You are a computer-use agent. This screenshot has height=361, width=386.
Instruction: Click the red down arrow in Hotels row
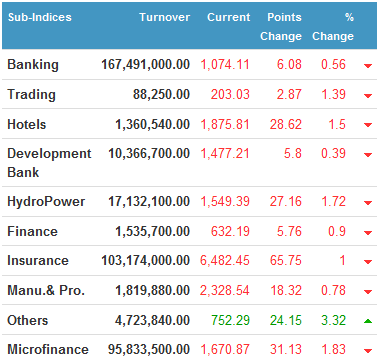coord(368,125)
